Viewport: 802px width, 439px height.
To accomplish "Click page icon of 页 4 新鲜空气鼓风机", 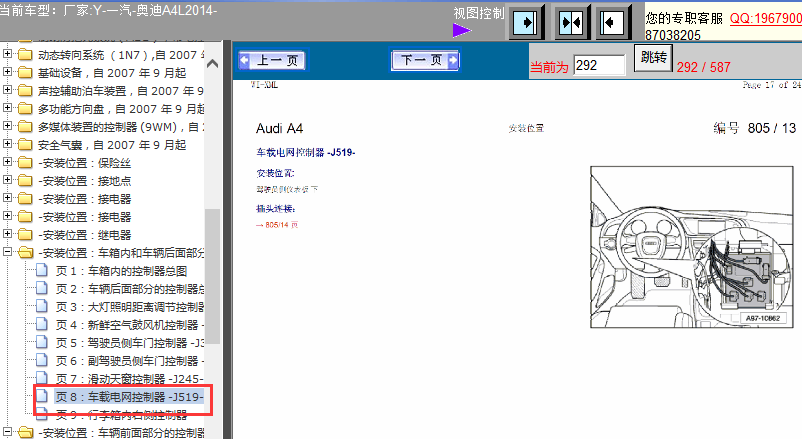I will tap(42, 324).
